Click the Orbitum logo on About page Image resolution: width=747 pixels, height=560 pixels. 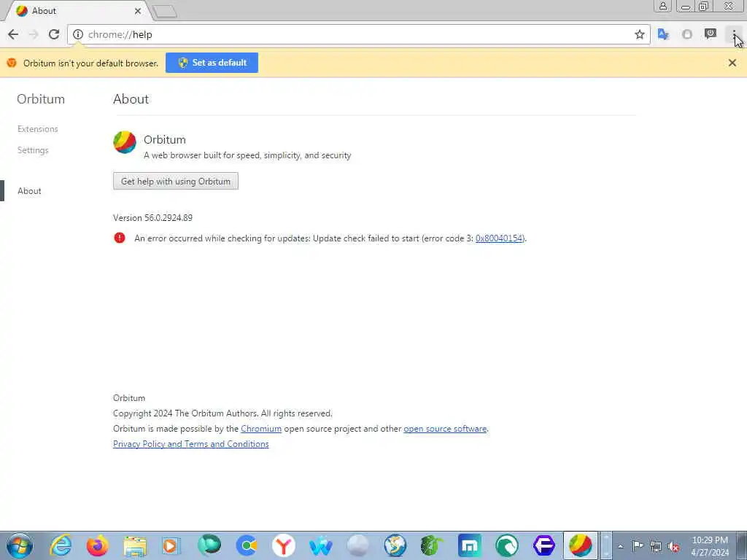tap(125, 142)
